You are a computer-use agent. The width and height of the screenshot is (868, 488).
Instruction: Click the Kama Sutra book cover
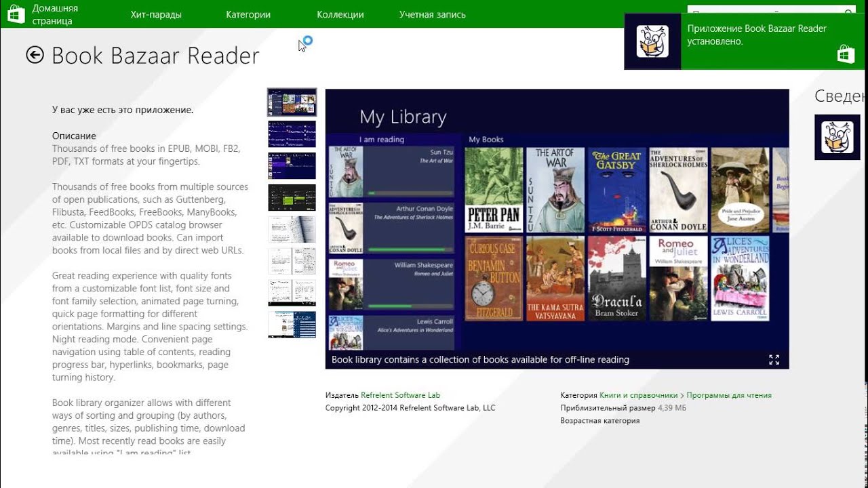[x=555, y=279]
